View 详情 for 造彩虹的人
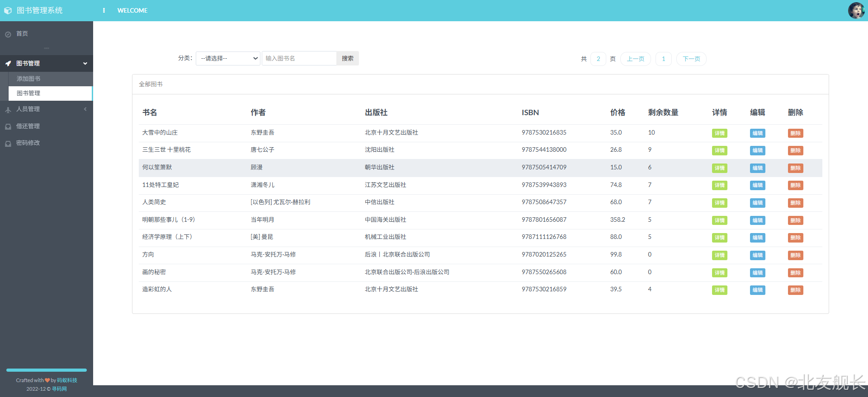Image resolution: width=868 pixels, height=397 pixels. (x=720, y=290)
